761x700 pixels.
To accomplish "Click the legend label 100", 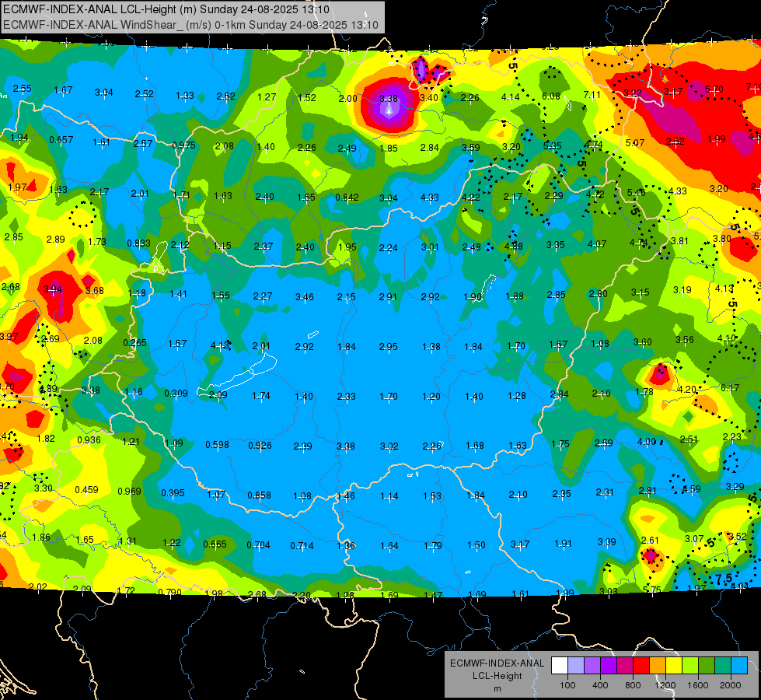I will (x=567, y=685).
